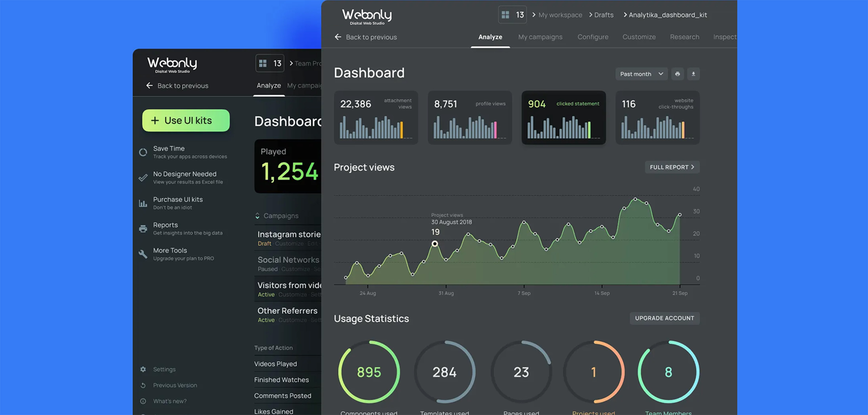Image resolution: width=868 pixels, height=415 pixels.
Task: Open the Configure tab
Action: (593, 37)
